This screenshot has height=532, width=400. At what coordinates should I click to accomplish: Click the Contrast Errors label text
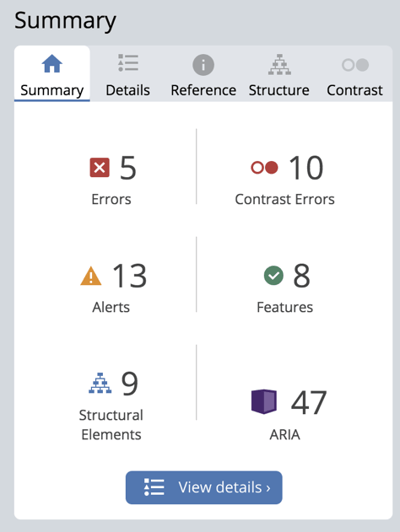pyautogui.click(x=285, y=199)
